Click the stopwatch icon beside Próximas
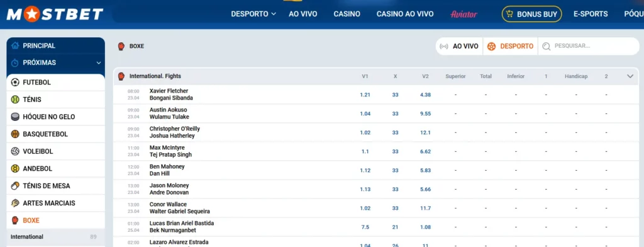This screenshot has width=644, height=247. pos(15,63)
